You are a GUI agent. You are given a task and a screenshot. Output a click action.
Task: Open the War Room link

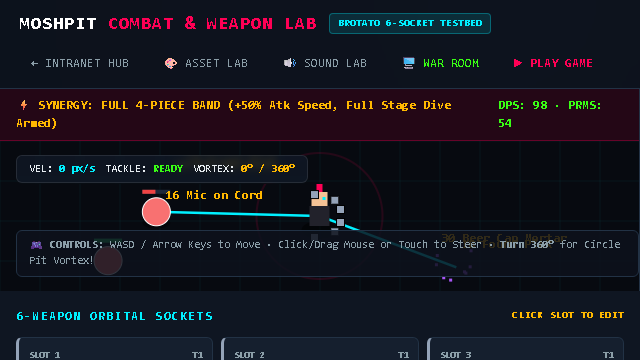pyautogui.click(x=441, y=63)
